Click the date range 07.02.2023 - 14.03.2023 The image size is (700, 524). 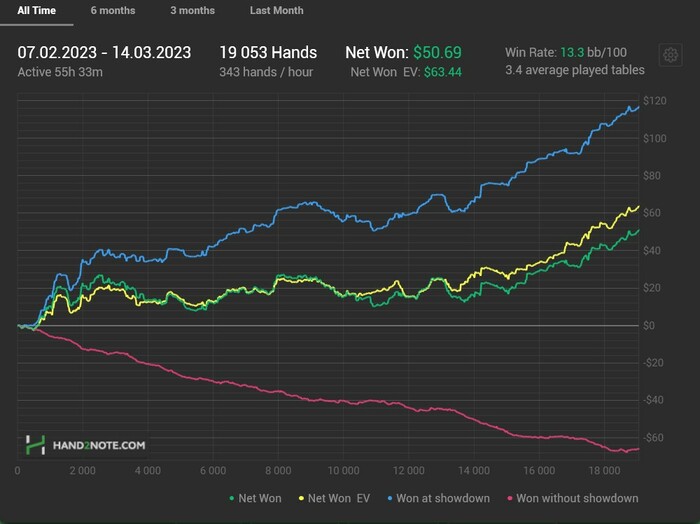[104, 53]
